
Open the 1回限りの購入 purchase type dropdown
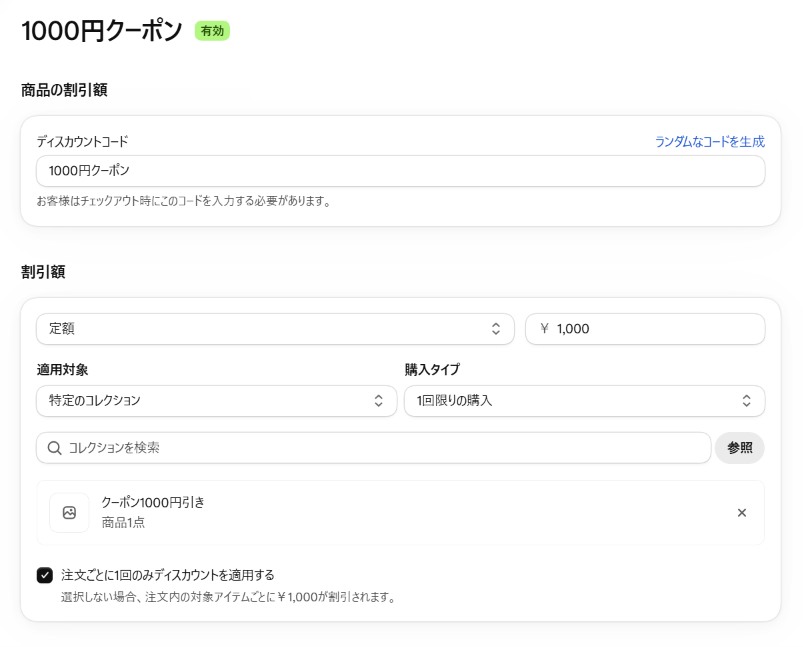584,401
